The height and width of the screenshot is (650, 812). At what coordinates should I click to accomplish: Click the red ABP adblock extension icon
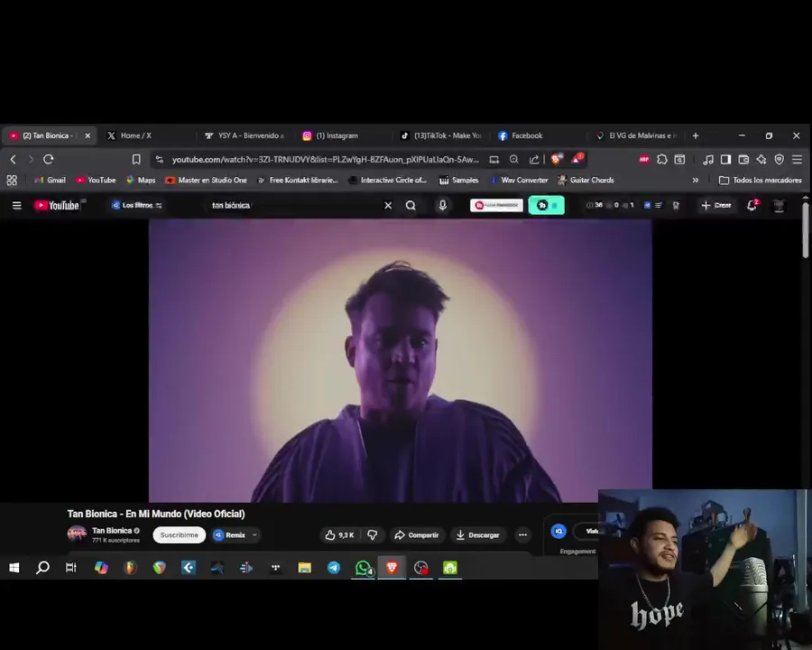click(643, 160)
